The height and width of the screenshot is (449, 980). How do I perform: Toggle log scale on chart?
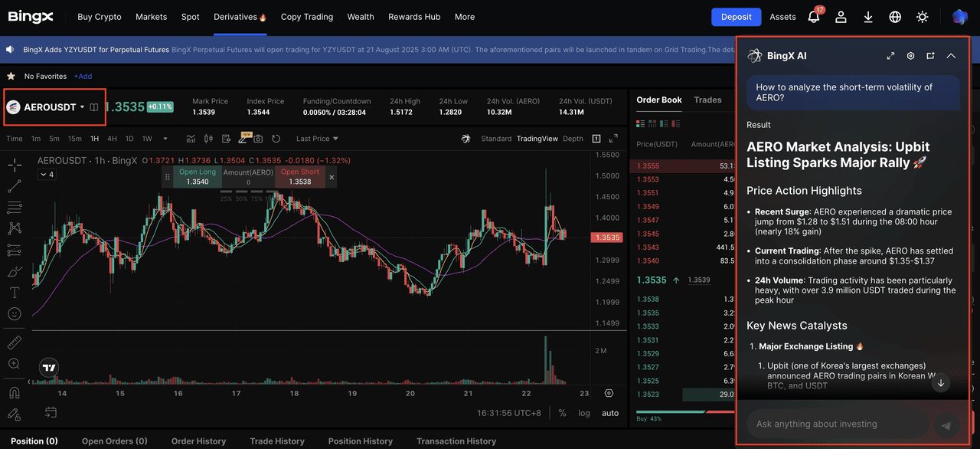tap(584, 413)
